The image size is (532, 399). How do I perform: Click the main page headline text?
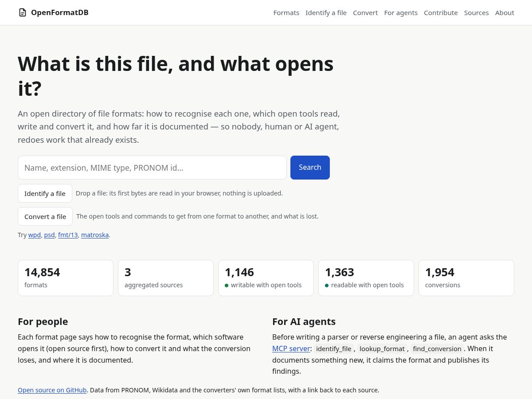coord(176,76)
